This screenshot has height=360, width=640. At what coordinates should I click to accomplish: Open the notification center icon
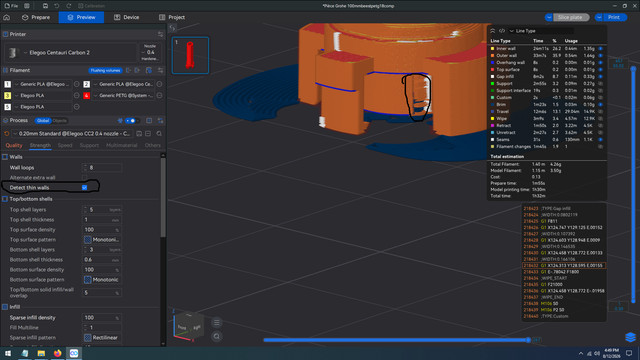click(629, 353)
